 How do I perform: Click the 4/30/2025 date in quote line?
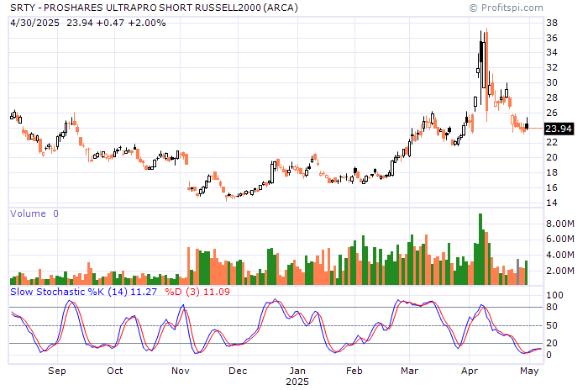(34, 23)
